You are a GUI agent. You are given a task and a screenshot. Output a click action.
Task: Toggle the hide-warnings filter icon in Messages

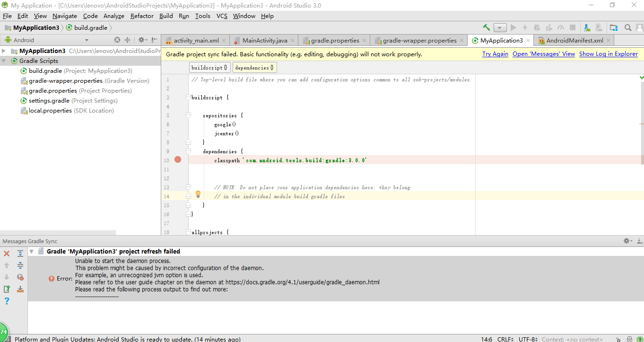pos(20,277)
